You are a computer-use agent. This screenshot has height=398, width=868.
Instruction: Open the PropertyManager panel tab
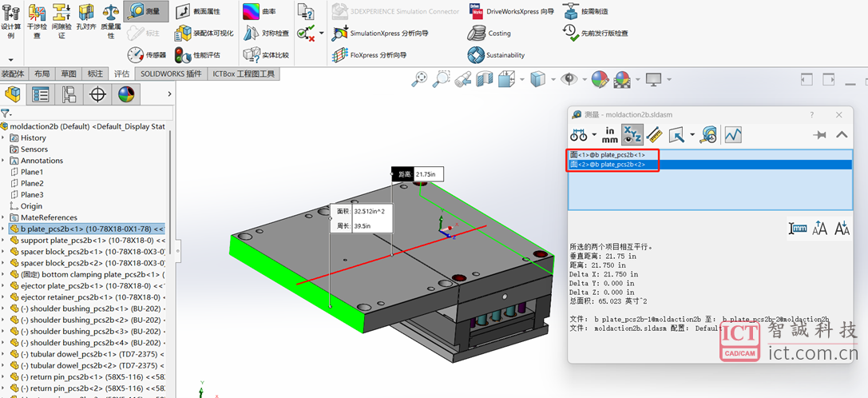click(40, 94)
